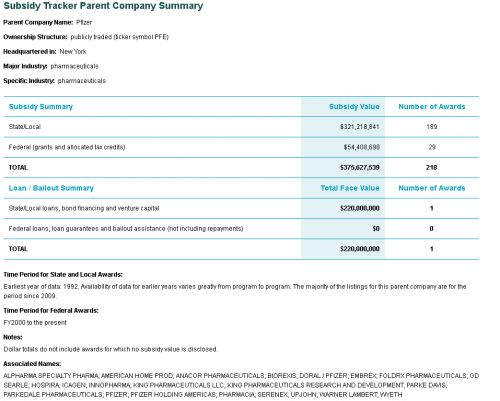Click the Time Period for Federal Awards label
The image size is (500, 401).
pyautogui.click(x=51, y=311)
